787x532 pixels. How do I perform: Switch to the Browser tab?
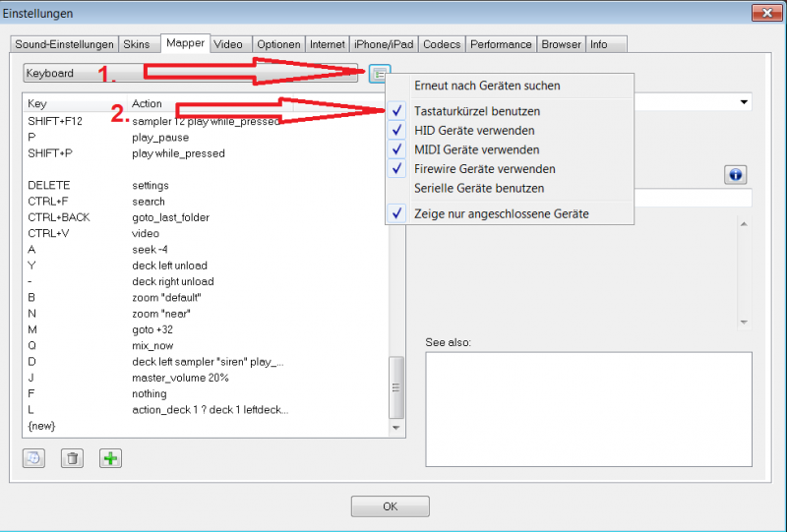click(x=561, y=44)
